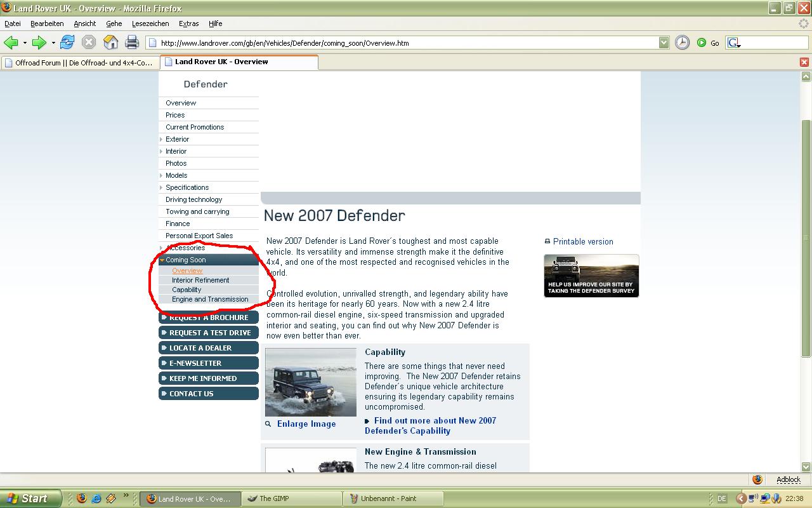This screenshot has width=812, height=508.
Task: Select Engine and Transmission in sidebar
Action: [x=210, y=299]
